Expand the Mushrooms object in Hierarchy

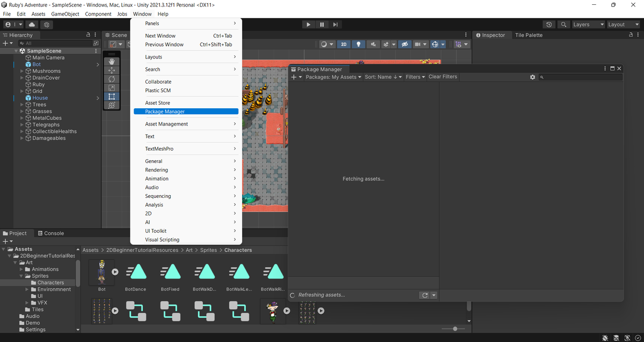(x=22, y=71)
